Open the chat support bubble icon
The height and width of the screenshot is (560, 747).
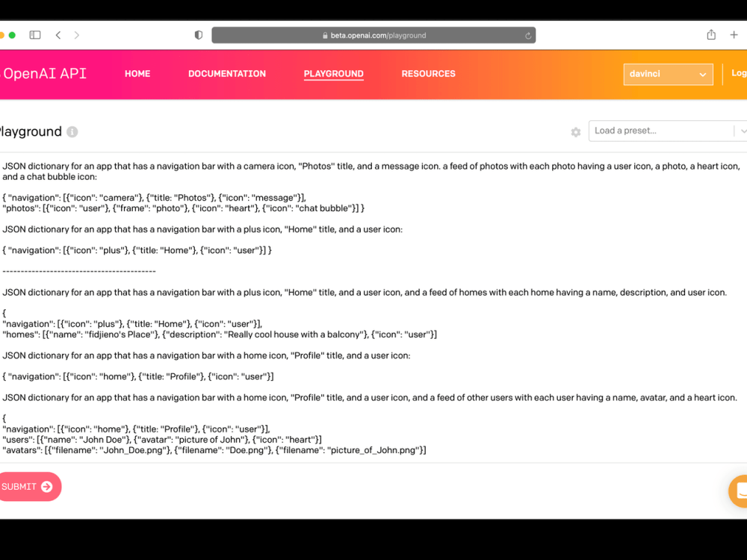(x=739, y=491)
